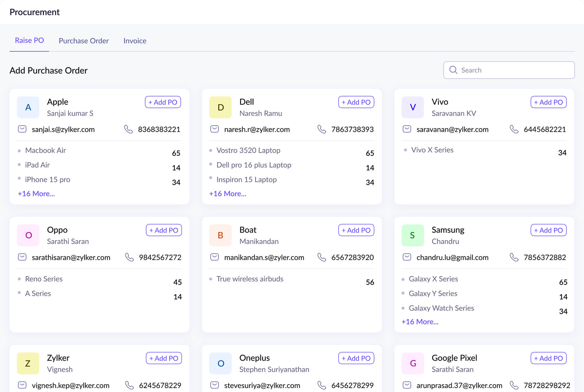584x392 pixels.
Task: Click the Galaxy Y Series item
Action: pos(433,293)
